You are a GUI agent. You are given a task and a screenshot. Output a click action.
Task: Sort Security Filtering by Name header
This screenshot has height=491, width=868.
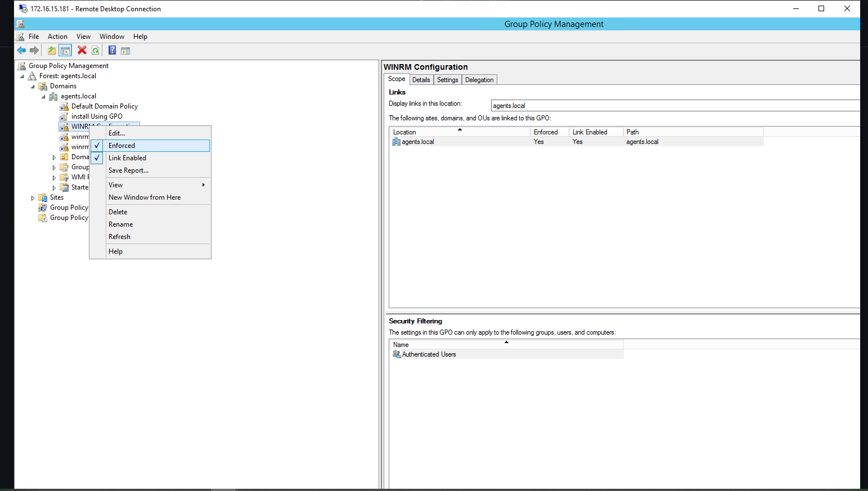(x=506, y=345)
